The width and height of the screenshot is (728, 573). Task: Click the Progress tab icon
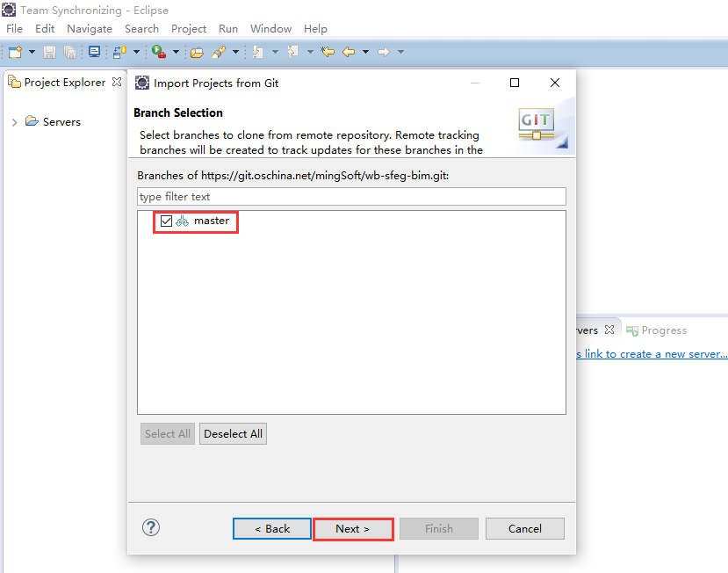click(632, 330)
